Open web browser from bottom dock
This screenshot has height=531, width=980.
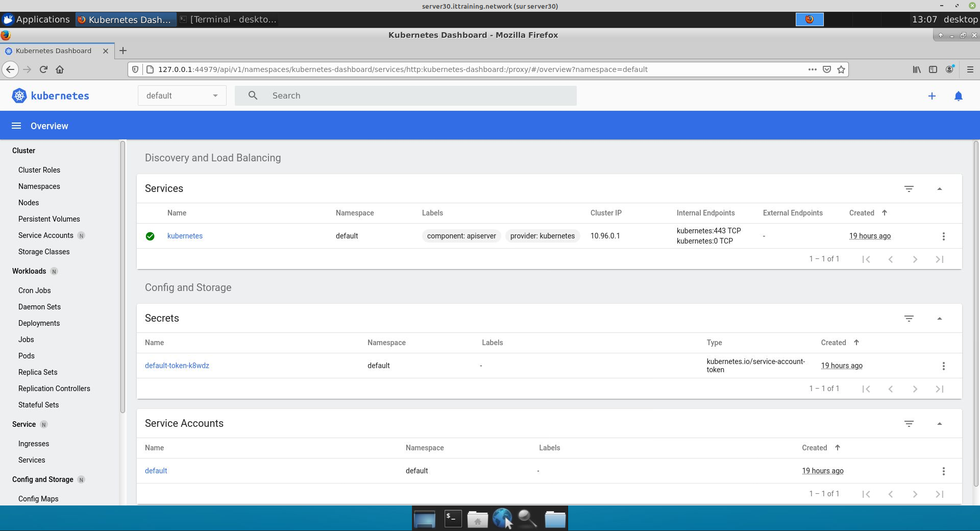pos(502,519)
